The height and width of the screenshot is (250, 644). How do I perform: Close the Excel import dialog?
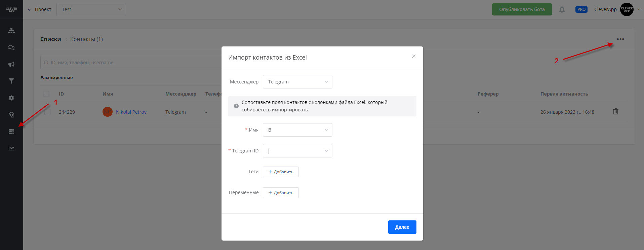point(414,56)
